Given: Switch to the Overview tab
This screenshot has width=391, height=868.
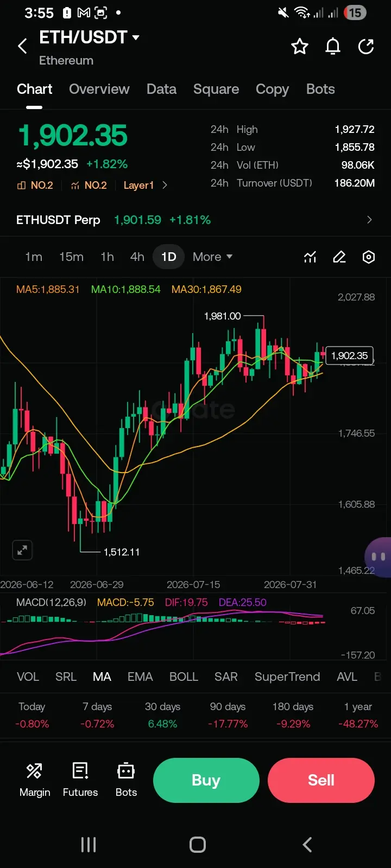Looking at the screenshot, I should (x=99, y=90).
